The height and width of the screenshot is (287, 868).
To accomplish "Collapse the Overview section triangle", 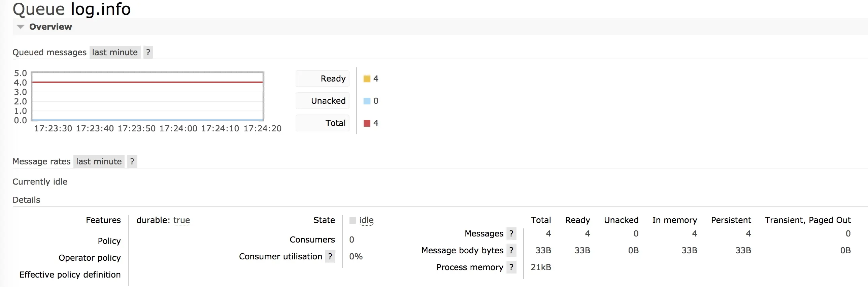I will pos(21,27).
